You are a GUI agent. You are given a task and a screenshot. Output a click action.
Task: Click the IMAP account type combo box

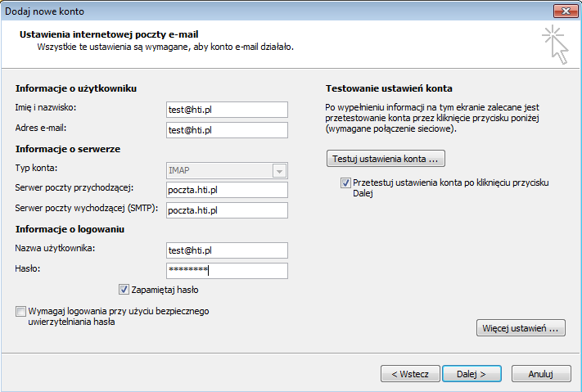tap(227, 171)
